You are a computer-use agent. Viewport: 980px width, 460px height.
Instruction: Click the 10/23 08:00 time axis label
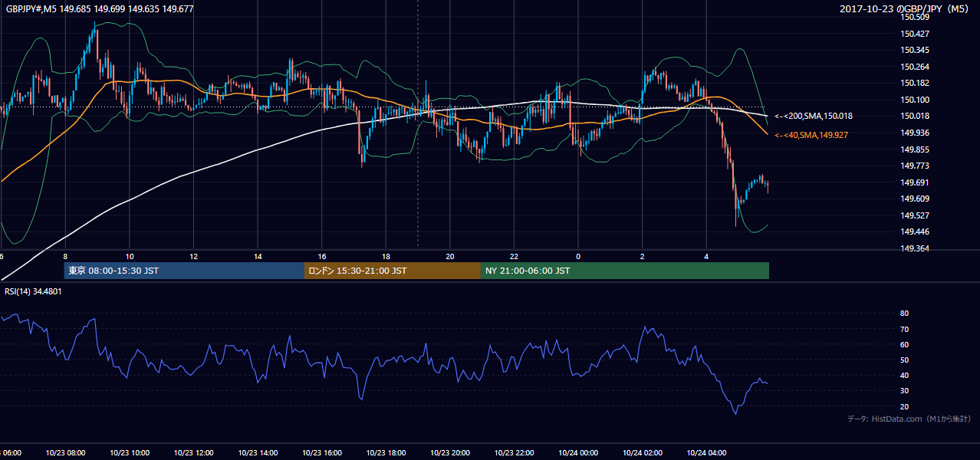point(65,453)
